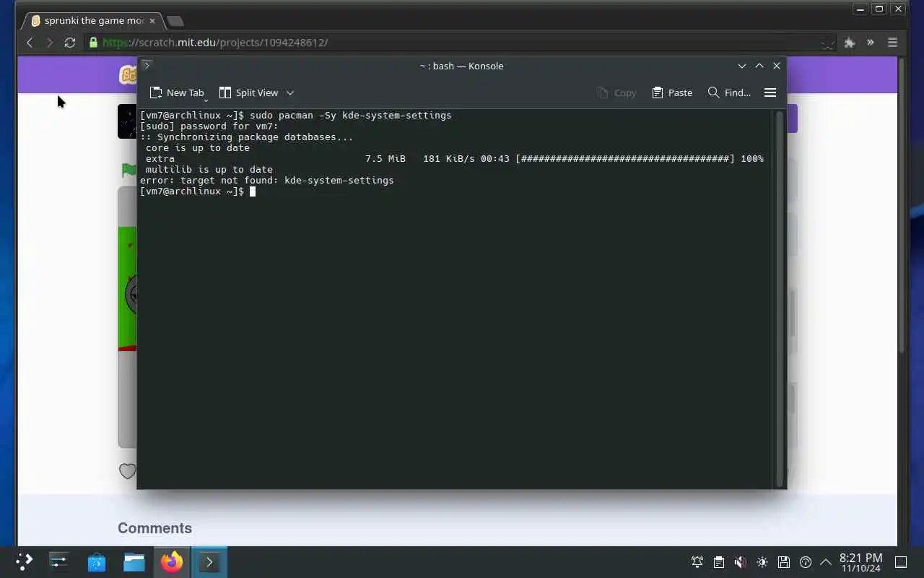Click the 'core is up to date' line

[x=197, y=147]
